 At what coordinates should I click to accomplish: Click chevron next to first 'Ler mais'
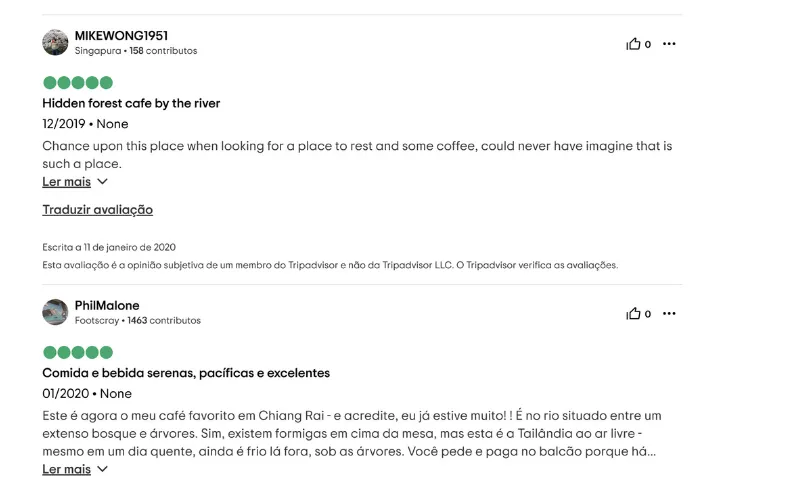(102, 182)
